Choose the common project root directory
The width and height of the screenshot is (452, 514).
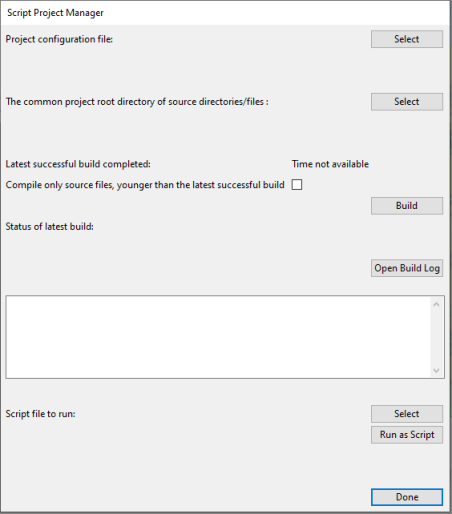[407, 102]
